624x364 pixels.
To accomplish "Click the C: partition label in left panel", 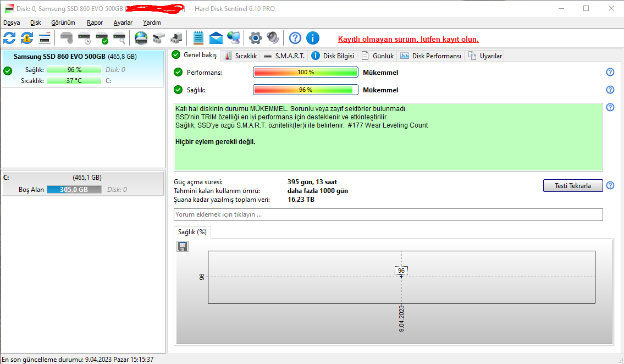I will click(6, 178).
